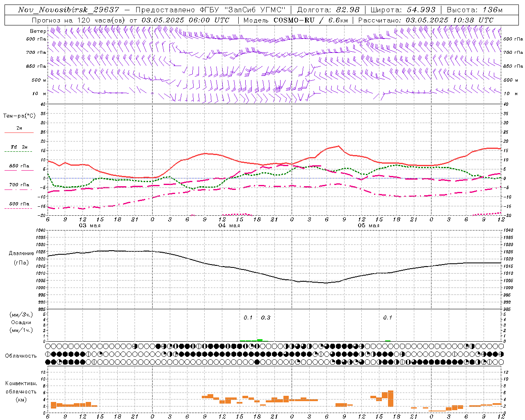The width and height of the screenshot is (525, 420).
Task: Click the (мм/3ч.) precipitation unit label
Action: 21,315
